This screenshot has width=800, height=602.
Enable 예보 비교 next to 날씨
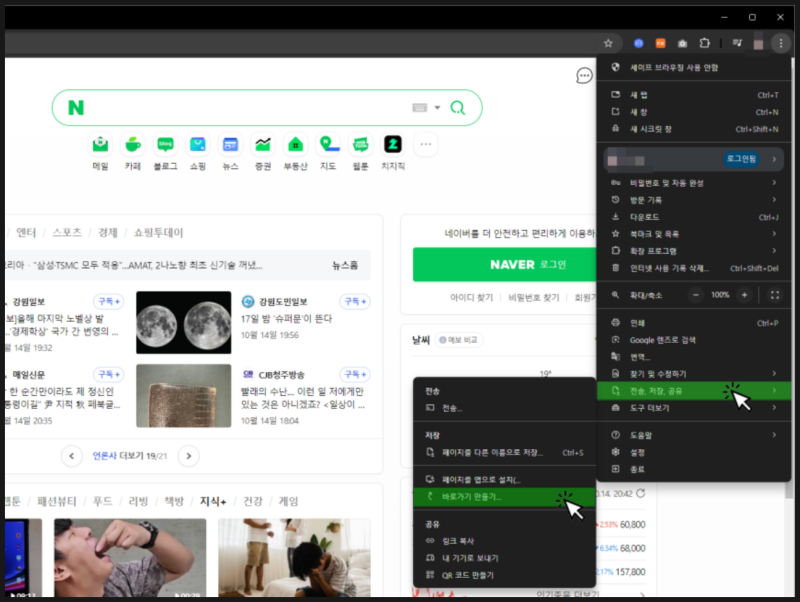pos(461,339)
